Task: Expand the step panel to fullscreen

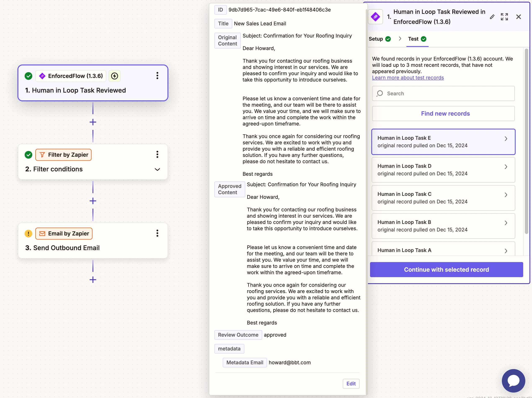Action: 504,17
